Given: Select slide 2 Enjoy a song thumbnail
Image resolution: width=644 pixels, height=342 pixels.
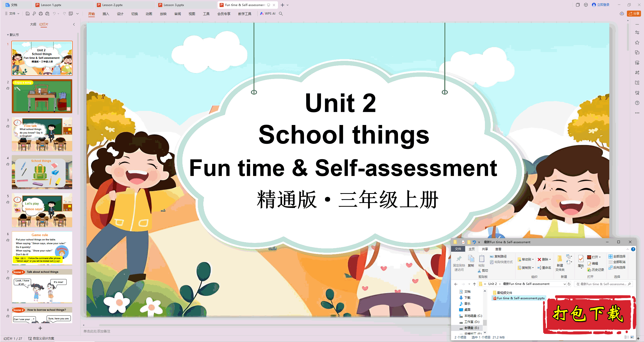Looking at the screenshot, I should [x=42, y=96].
